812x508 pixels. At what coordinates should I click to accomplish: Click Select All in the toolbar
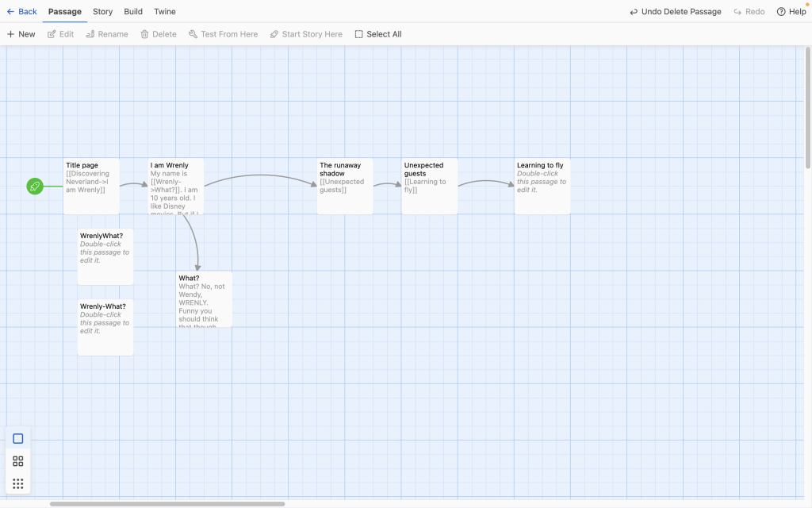(377, 34)
